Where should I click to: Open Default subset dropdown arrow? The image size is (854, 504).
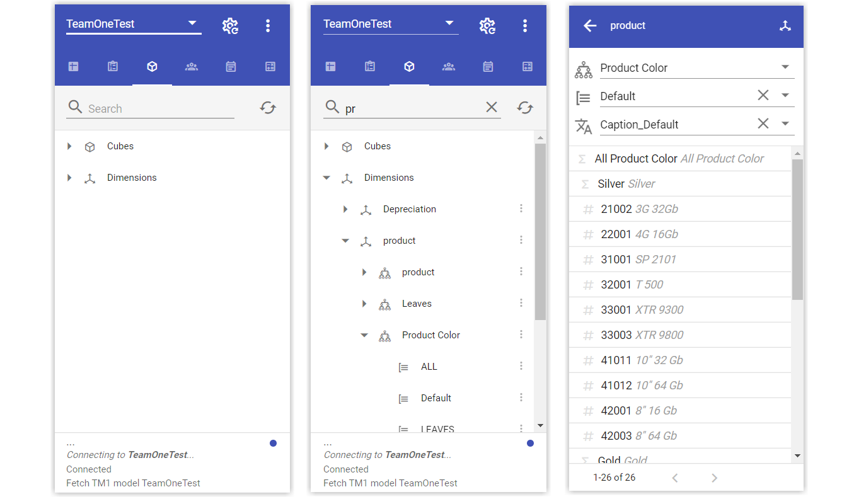pos(785,96)
